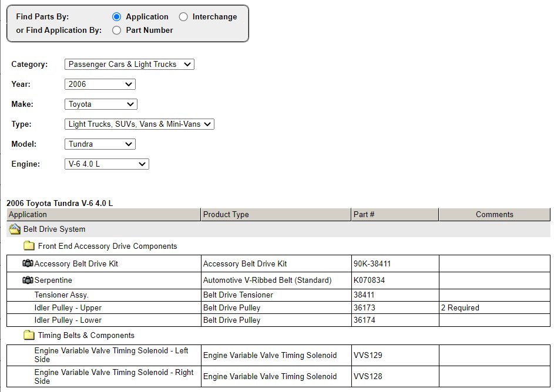Select the Part Number radio button

(116, 31)
